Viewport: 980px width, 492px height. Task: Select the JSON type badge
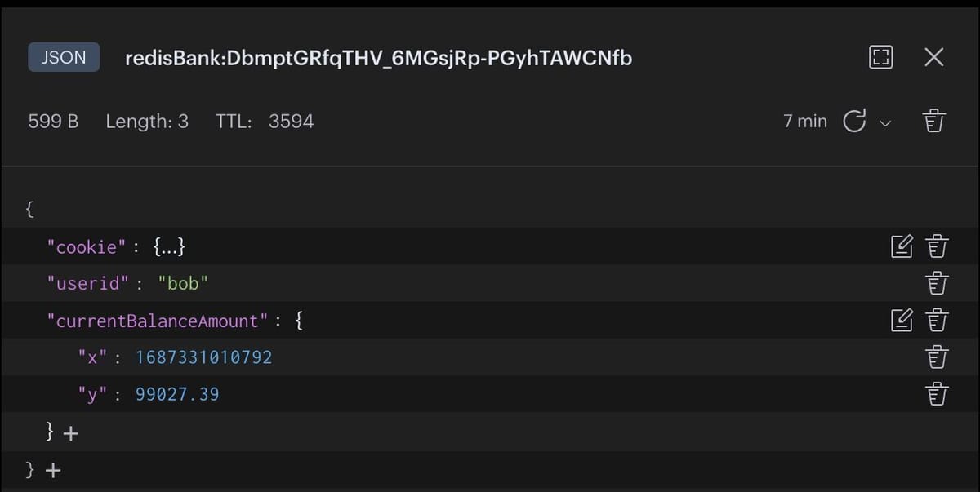[63, 57]
